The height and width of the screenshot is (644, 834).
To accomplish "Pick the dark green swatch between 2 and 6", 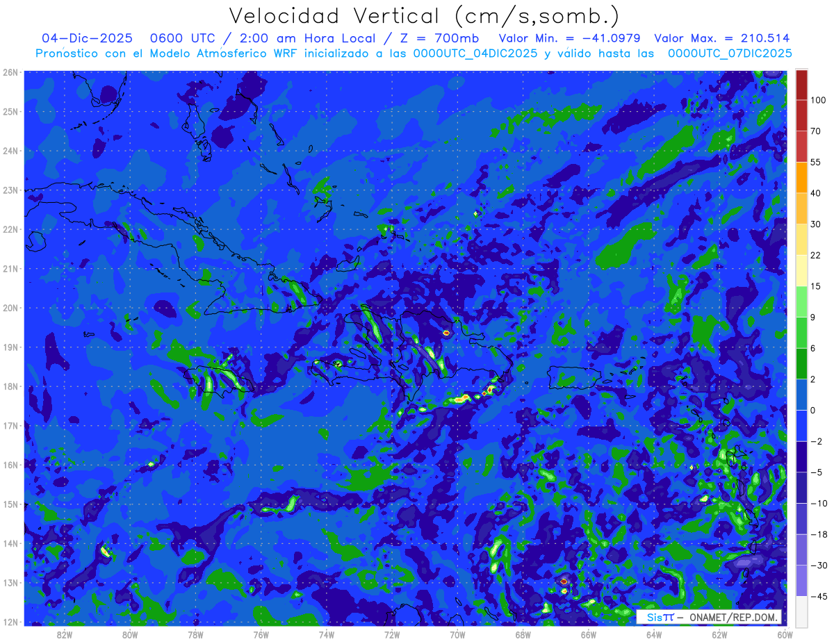I will pyautogui.click(x=802, y=363).
